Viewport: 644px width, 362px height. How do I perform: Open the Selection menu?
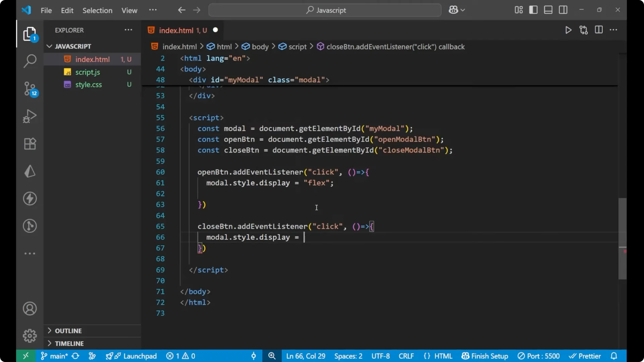(x=97, y=10)
